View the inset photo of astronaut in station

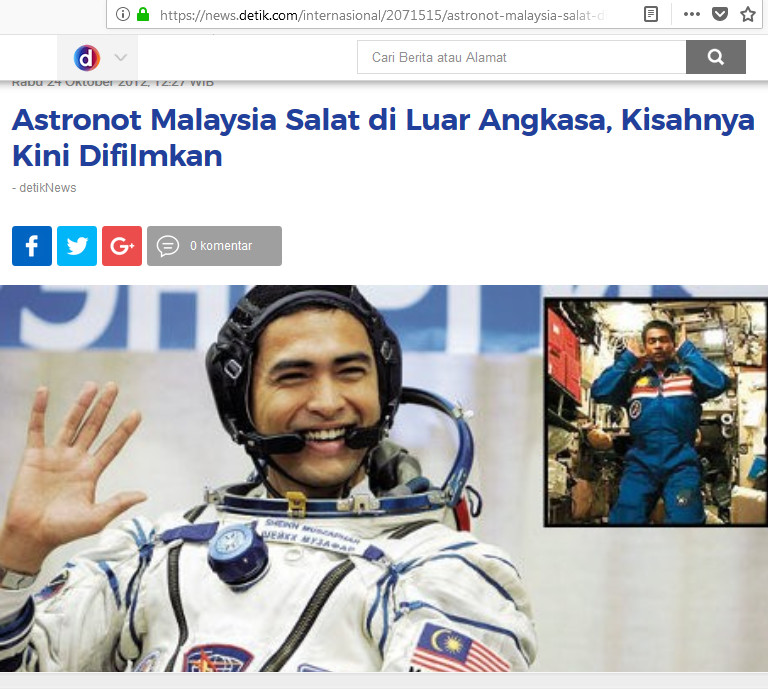pyautogui.click(x=656, y=412)
